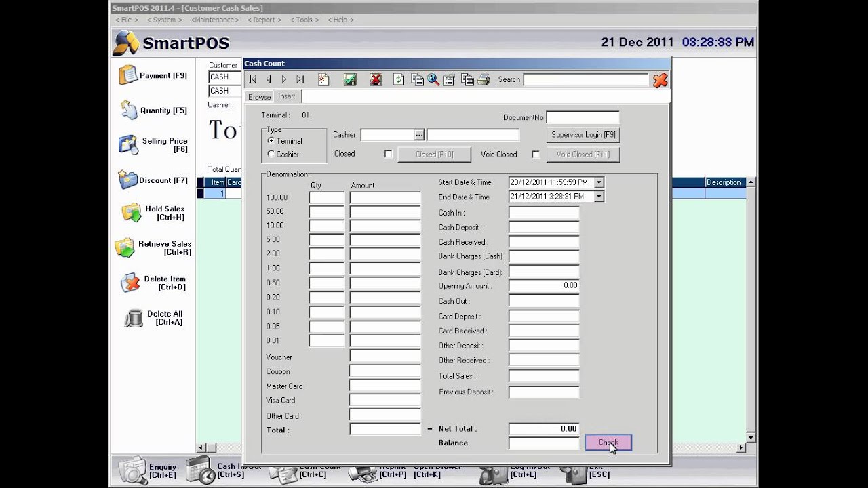Viewport: 868px width, 488px height.
Task: Open Discount [F7] option
Action: pyautogui.click(x=153, y=180)
